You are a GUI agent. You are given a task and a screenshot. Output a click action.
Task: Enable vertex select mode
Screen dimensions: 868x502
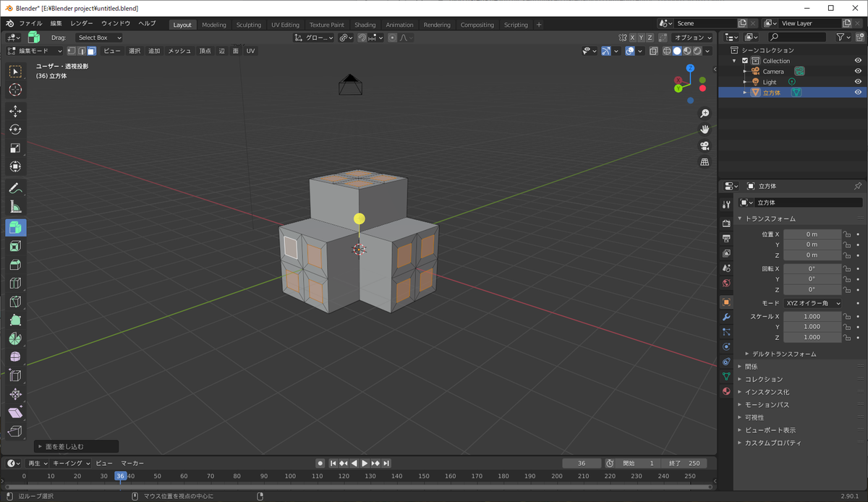pyautogui.click(x=72, y=51)
